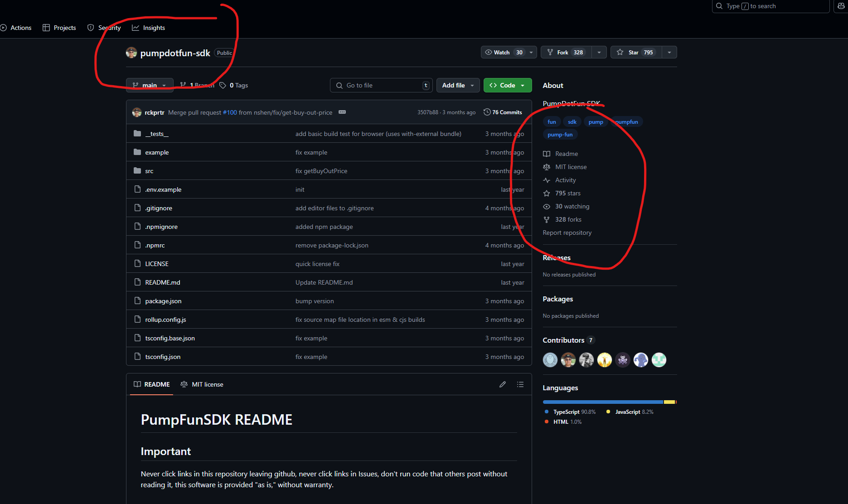Image resolution: width=848 pixels, height=504 pixels.
Task: Open the 76 Commits history
Action: coord(503,112)
